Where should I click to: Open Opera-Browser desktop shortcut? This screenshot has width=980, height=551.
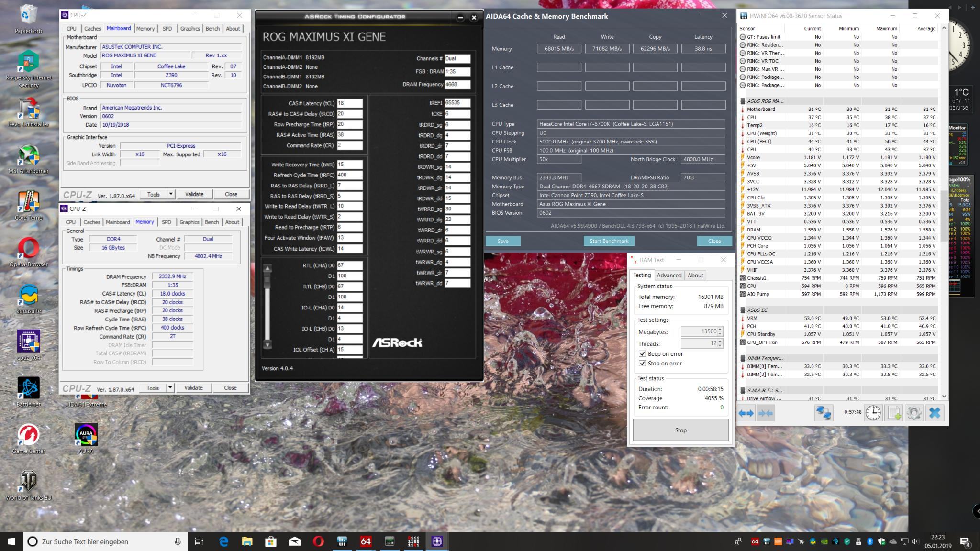coord(29,253)
